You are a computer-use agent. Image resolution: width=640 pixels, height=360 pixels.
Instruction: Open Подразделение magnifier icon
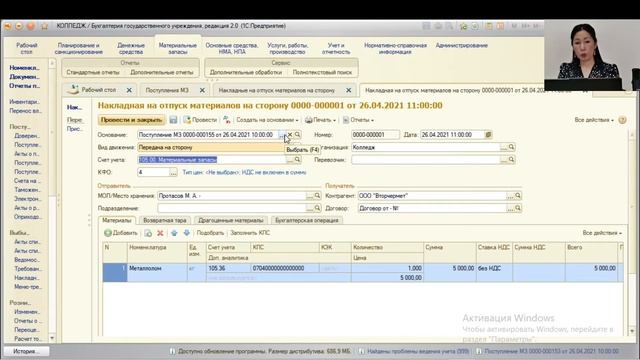[317, 208]
